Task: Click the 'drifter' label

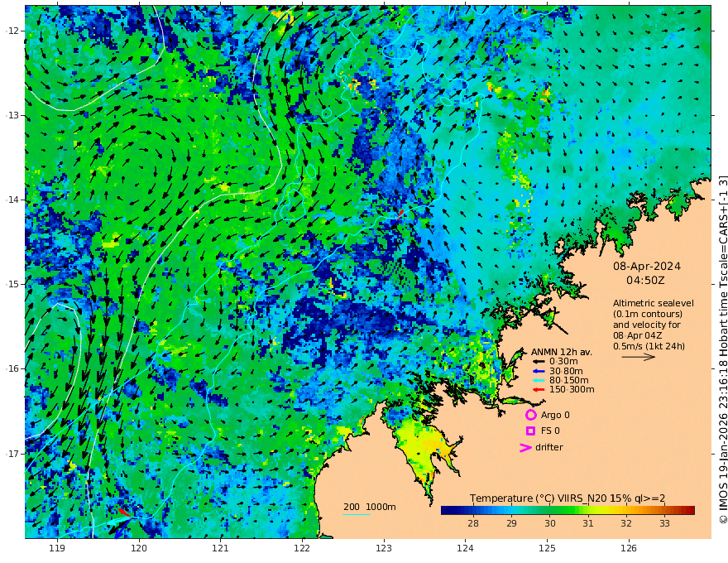Action: 548,447
